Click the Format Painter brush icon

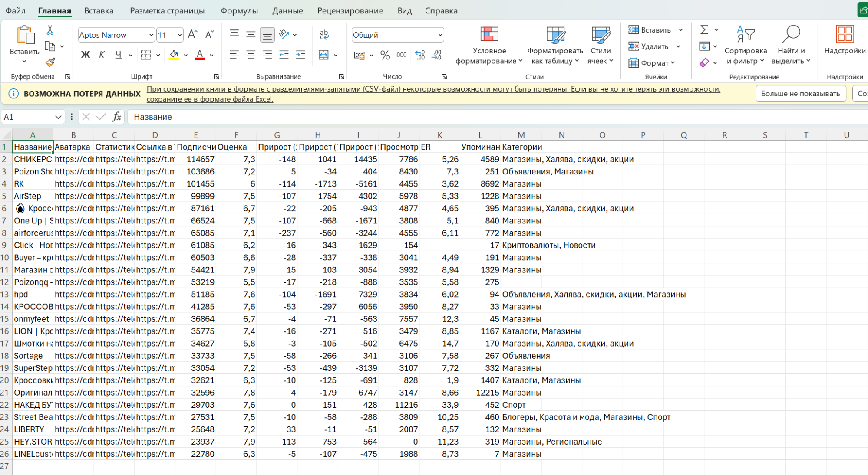(50, 62)
